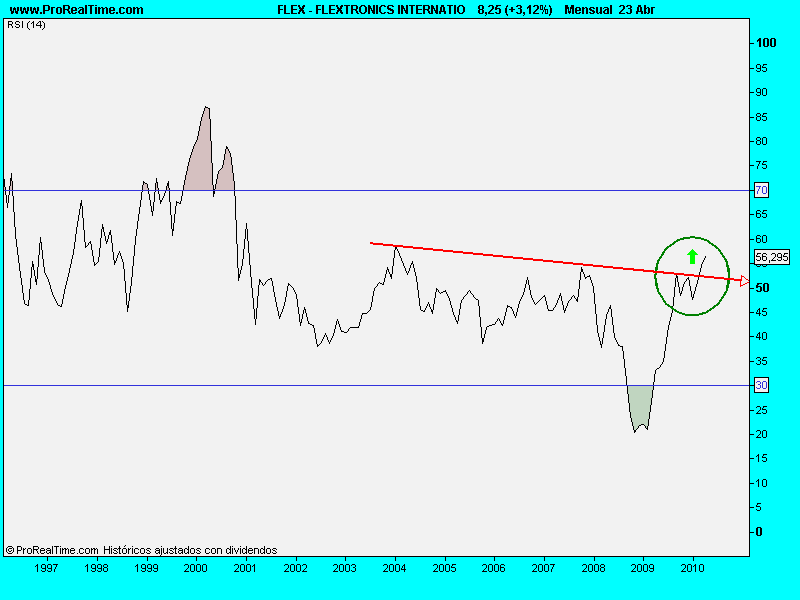Click the 23 Abr date label
The image size is (800, 600).
point(637,10)
